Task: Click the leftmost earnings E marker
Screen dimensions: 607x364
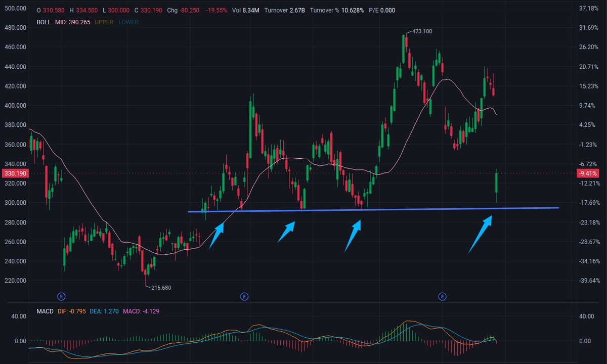Action: coord(61,296)
